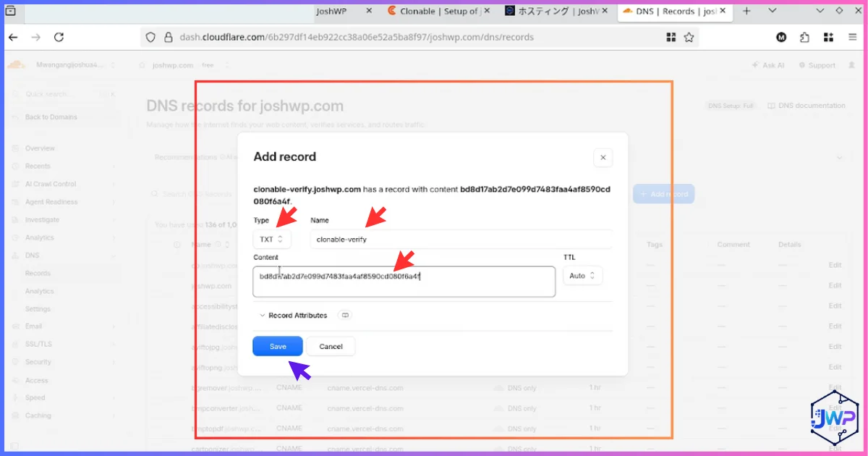This screenshot has width=868, height=456.
Task: Click the Details column header
Action: pos(790,245)
